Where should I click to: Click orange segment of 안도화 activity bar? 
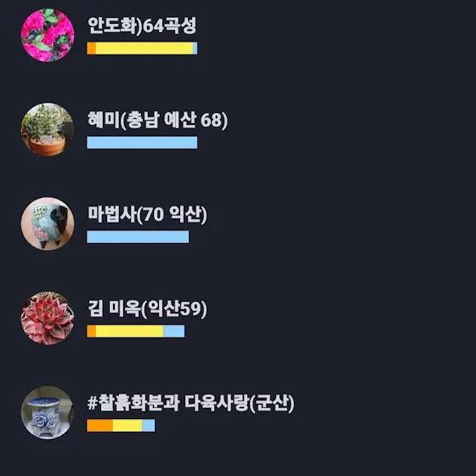click(92, 48)
